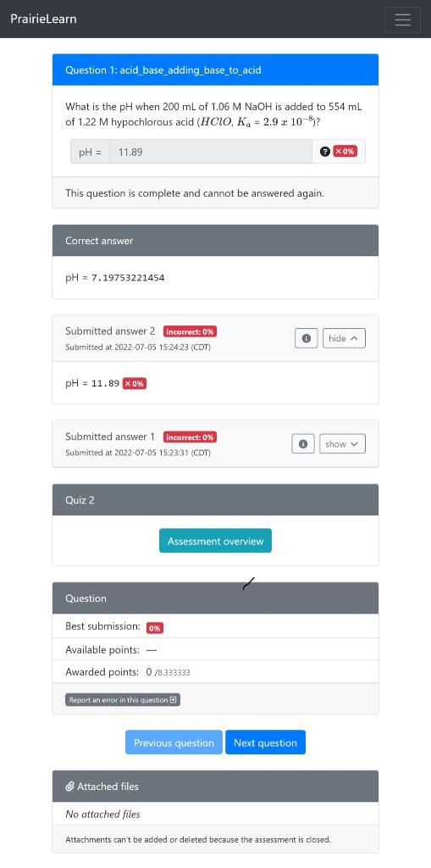Click the paperclip Attached files icon
The image size is (431, 868).
point(70,787)
